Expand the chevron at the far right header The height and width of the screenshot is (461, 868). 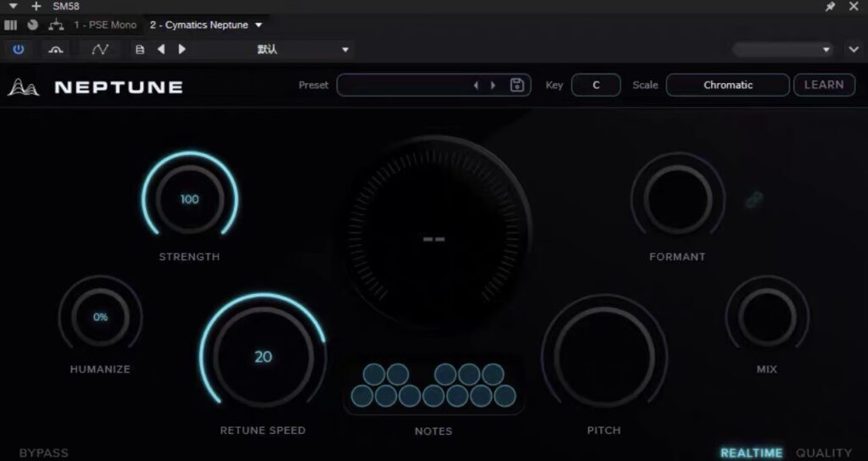[854, 49]
